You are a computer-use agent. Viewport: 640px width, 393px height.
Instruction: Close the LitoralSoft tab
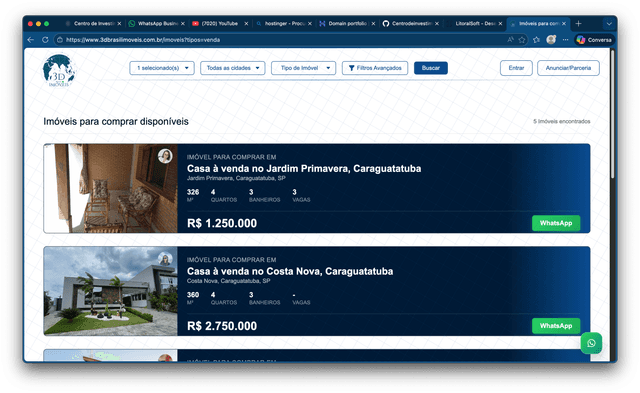500,24
